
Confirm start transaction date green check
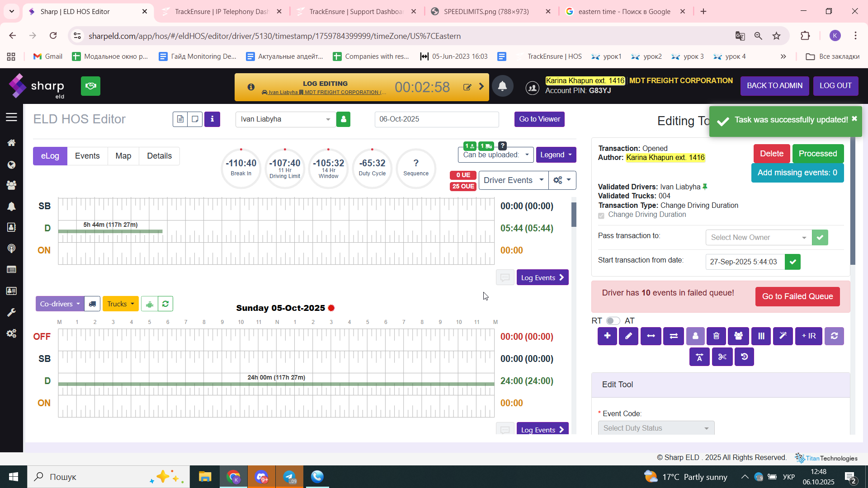pyautogui.click(x=793, y=262)
